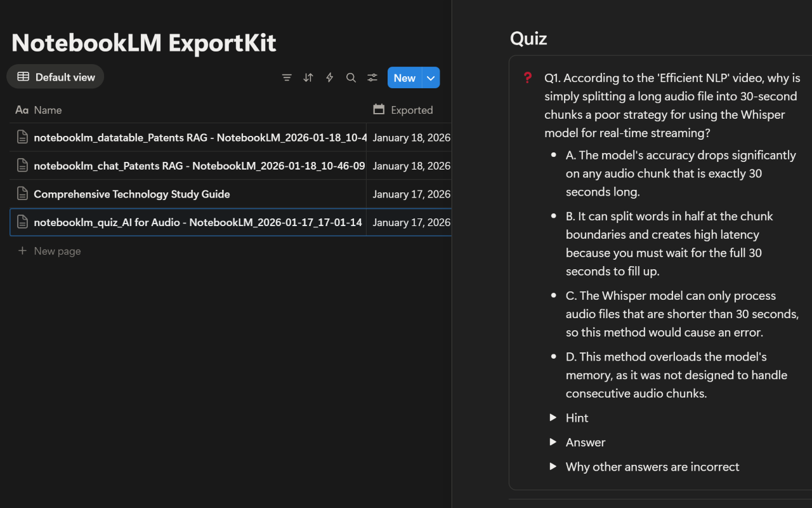812x508 pixels.
Task: Click the sort arrows icon
Action: [308, 77]
